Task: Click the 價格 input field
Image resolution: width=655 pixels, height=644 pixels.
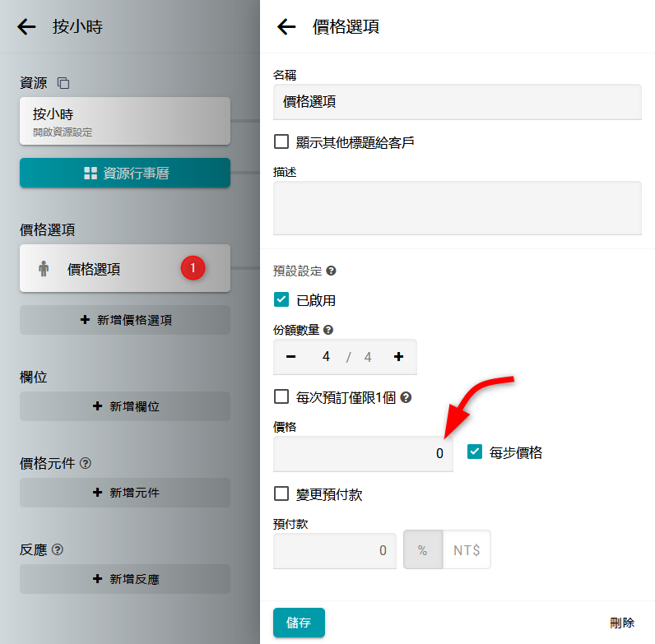Action: [x=363, y=453]
